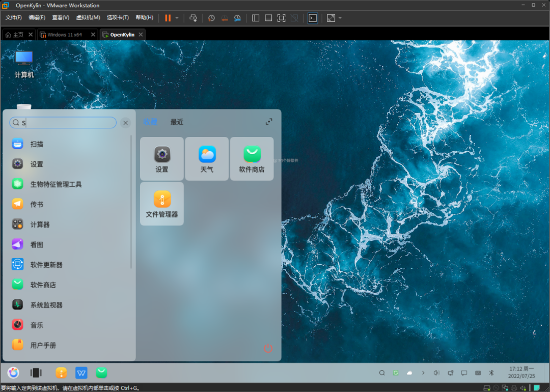
Task: Click the VMware snapshot icon
Action: [211, 18]
